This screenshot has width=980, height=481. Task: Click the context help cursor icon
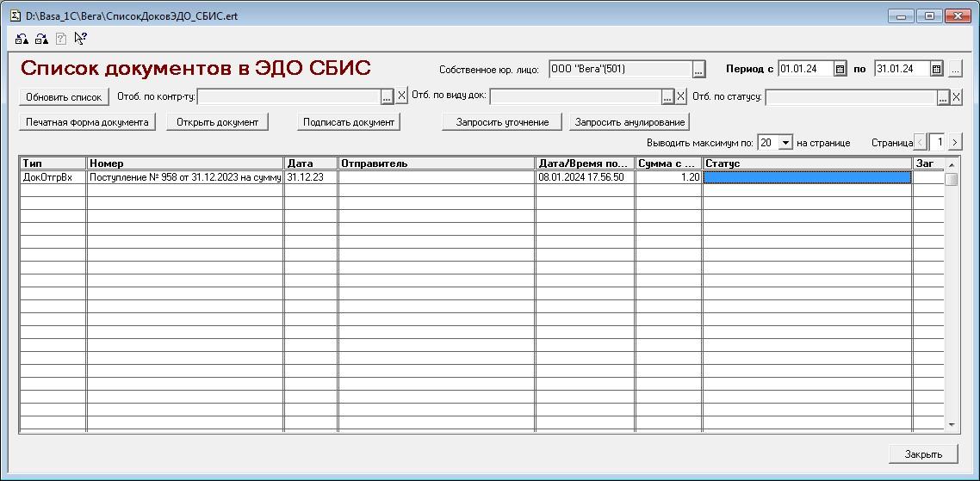pyautogui.click(x=80, y=39)
